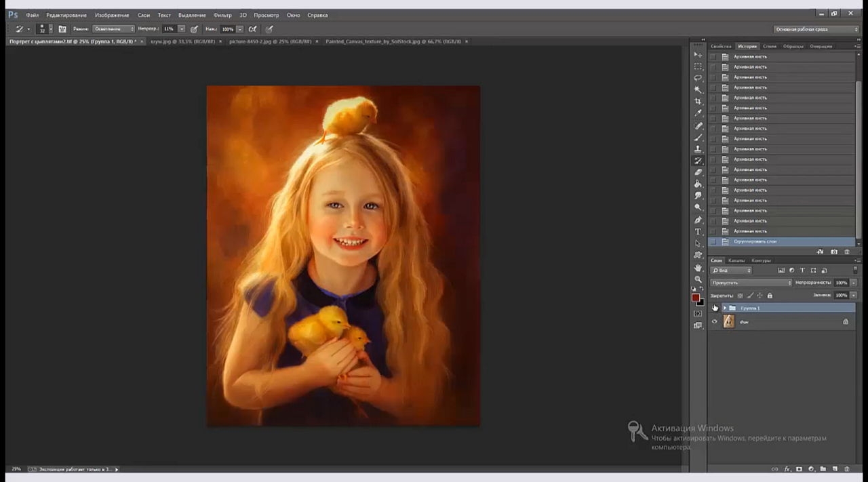868x482 pixels.
Task: Create new snapshot in History panel
Action: click(834, 252)
